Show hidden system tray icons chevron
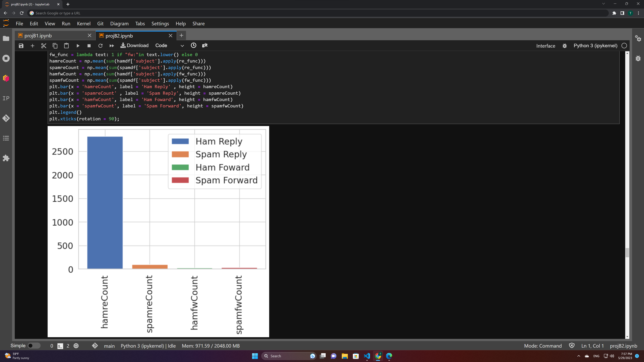 [578, 356]
